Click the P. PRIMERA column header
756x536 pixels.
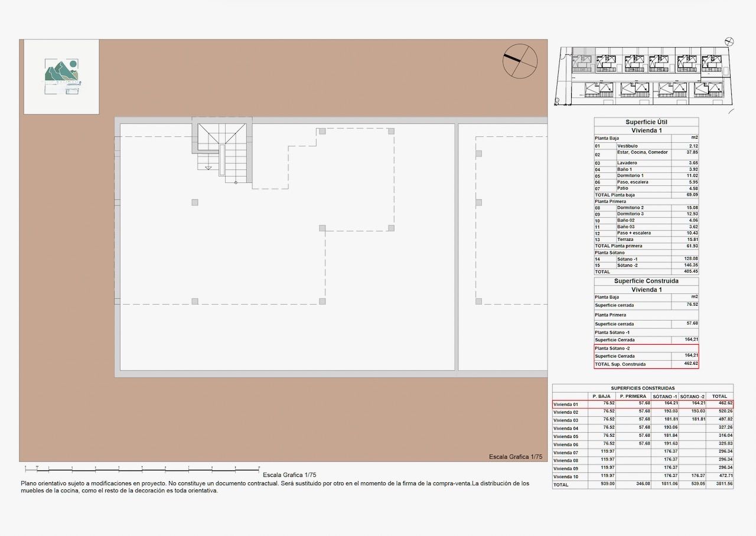[633, 396]
